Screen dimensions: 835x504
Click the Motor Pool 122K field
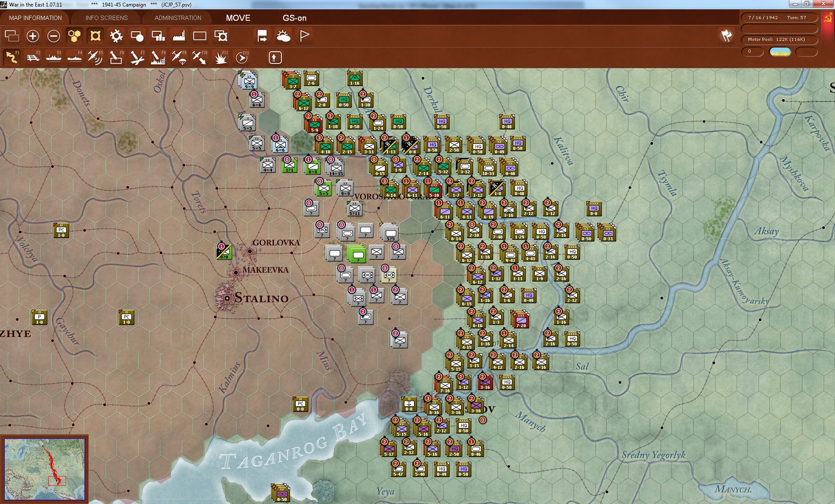(x=779, y=39)
